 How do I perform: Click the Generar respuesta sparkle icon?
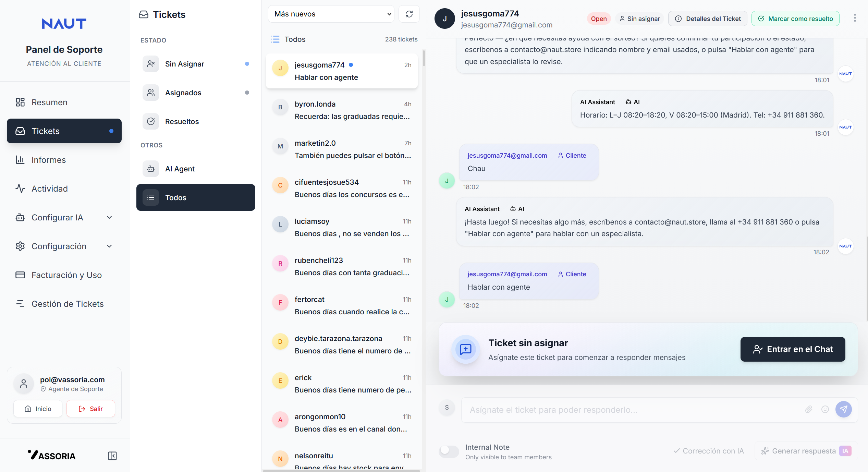[x=766, y=451]
